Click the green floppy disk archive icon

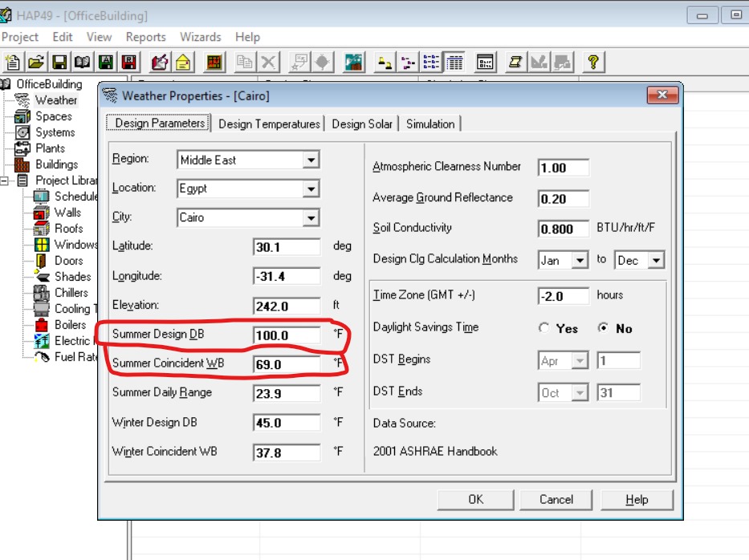point(106,62)
